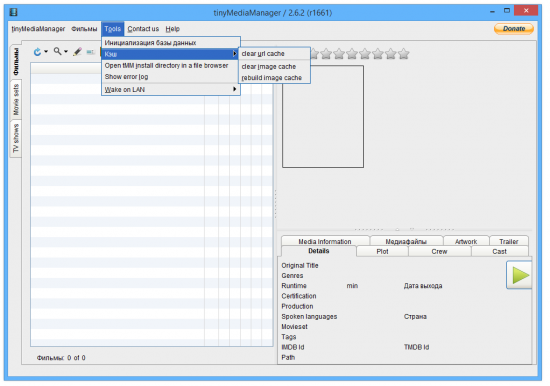Minimize the tinyMediaManager window
This screenshot has height=386, width=550.
coord(492,11)
